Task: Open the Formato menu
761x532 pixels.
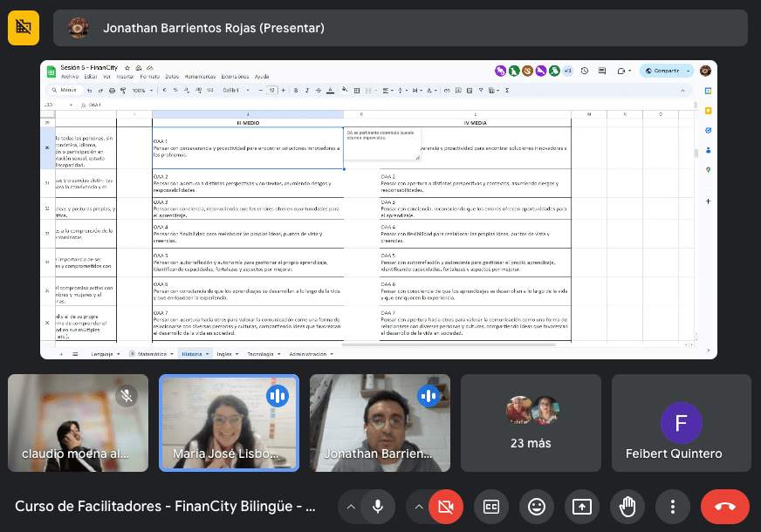Action: click(x=150, y=77)
